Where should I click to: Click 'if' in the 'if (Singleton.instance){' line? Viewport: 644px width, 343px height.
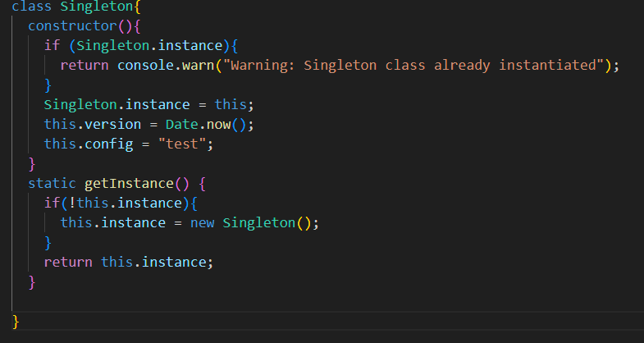[53, 45]
